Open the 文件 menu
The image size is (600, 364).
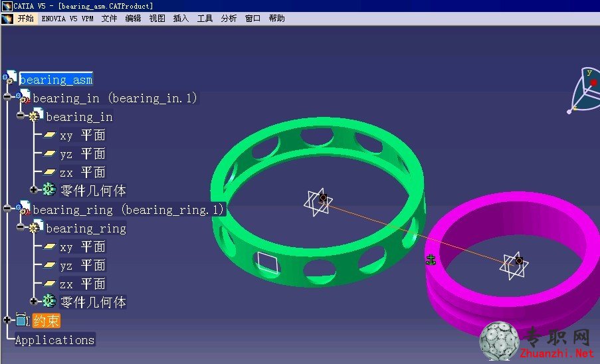pyautogui.click(x=109, y=19)
